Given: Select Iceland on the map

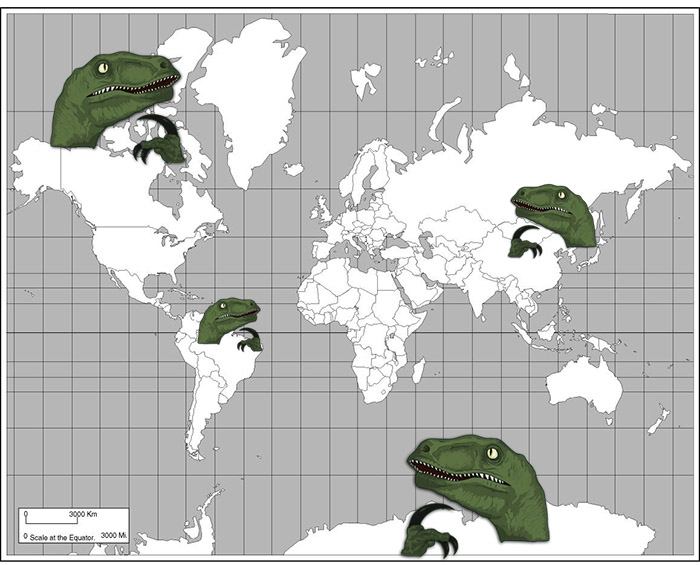Looking at the screenshot, I should (x=293, y=169).
